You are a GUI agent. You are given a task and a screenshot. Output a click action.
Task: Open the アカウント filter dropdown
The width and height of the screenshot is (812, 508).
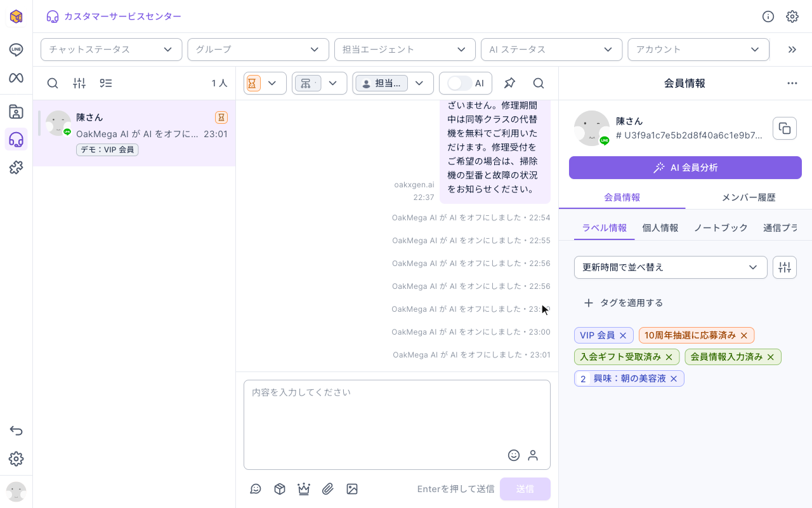point(698,50)
